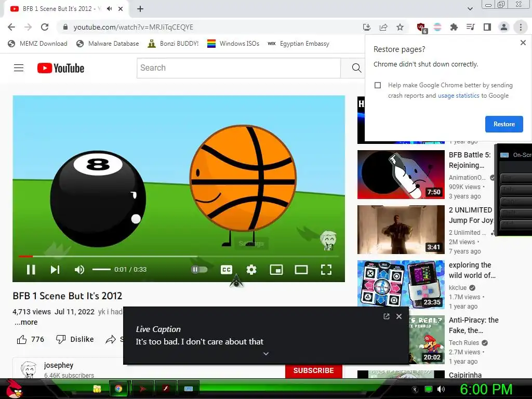The image size is (532, 399).
Task: Pause the video playback
Action: tap(31, 270)
